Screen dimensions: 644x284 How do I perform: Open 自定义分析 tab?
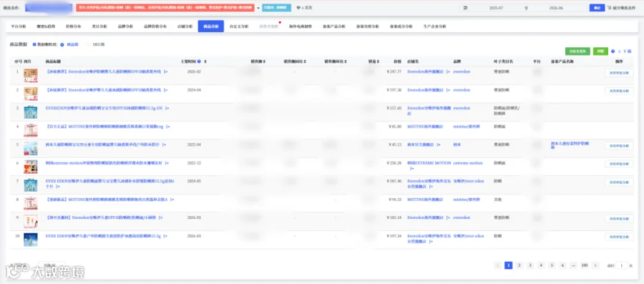click(x=239, y=26)
